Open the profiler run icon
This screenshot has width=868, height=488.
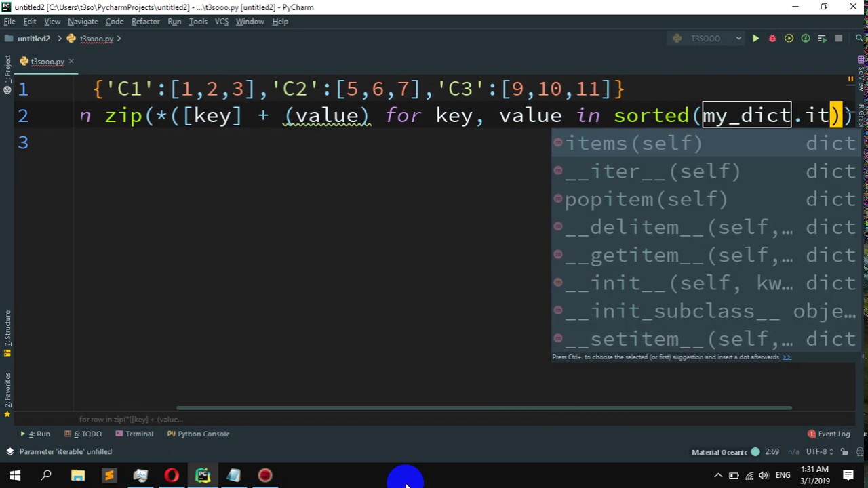(x=806, y=39)
